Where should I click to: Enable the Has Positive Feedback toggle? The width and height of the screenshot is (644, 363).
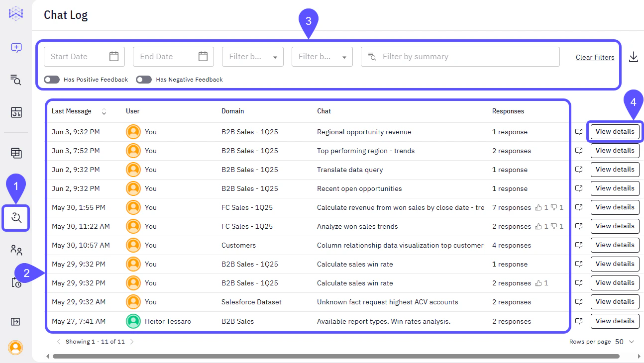[x=51, y=79]
